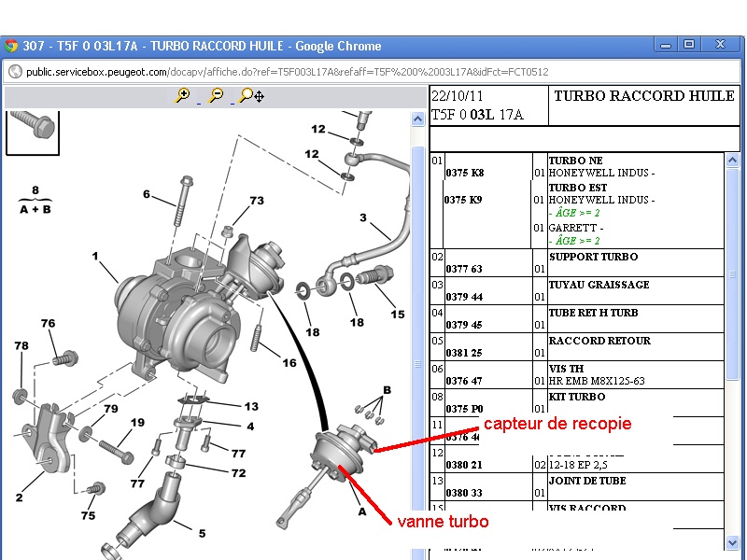Viewport: 747px width, 560px height.
Task: Select part number 0376 47
Action: tap(464, 382)
